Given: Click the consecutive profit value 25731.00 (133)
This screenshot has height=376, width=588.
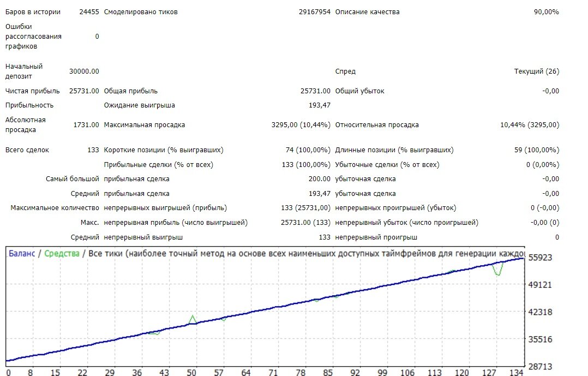Looking at the screenshot, I should pos(305,222).
